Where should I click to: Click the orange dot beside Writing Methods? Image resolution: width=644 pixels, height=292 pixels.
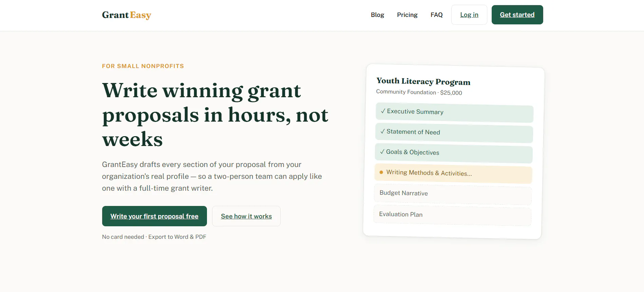coord(381,172)
